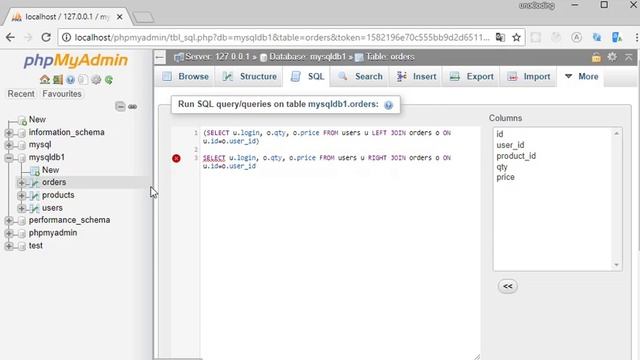Viewport: 640px width, 360px height.
Task: Go back in browser history
Action: coord(10,38)
